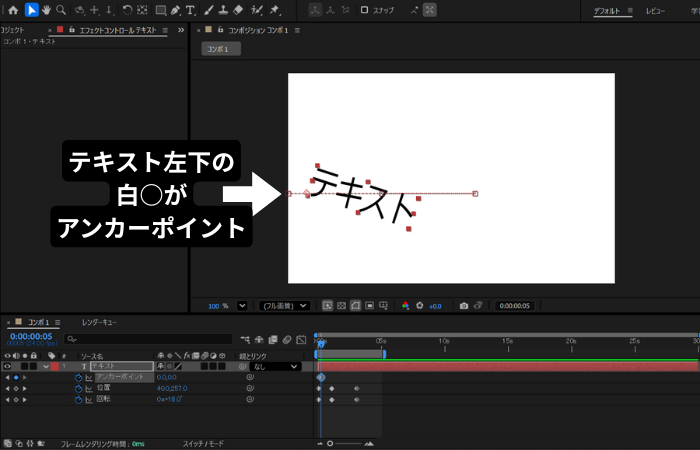
Task: Select the Rectangle shape tool
Action: click(161, 10)
